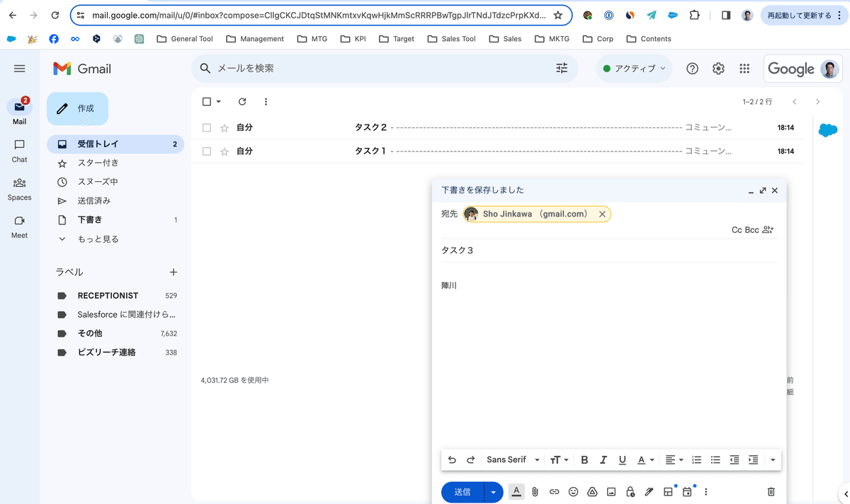The width and height of the screenshot is (850, 504).
Task: Insert an emoji into the message
Action: [x=574, y=491]
